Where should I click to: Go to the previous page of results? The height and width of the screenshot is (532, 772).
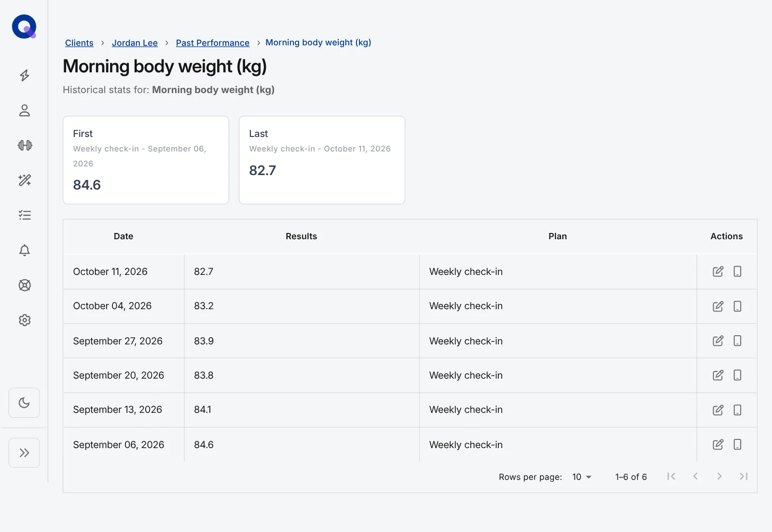695,477
